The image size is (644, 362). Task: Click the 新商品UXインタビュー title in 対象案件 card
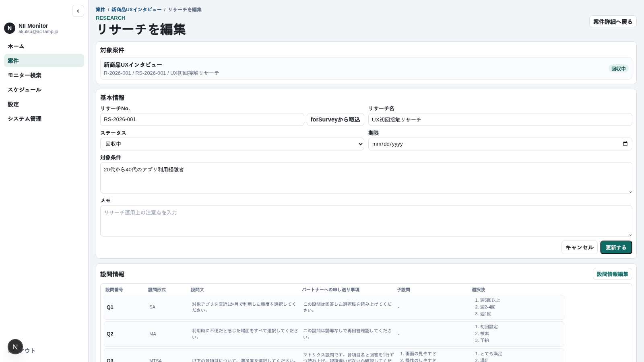[x=133, y=65]
